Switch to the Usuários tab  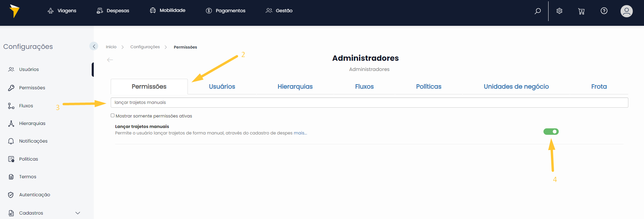tap(222, 87)
